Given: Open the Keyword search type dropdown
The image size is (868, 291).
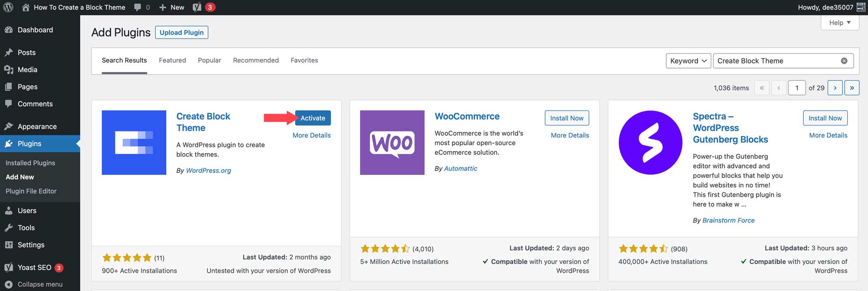Looking at the screenshot, I should pos(688,61).
